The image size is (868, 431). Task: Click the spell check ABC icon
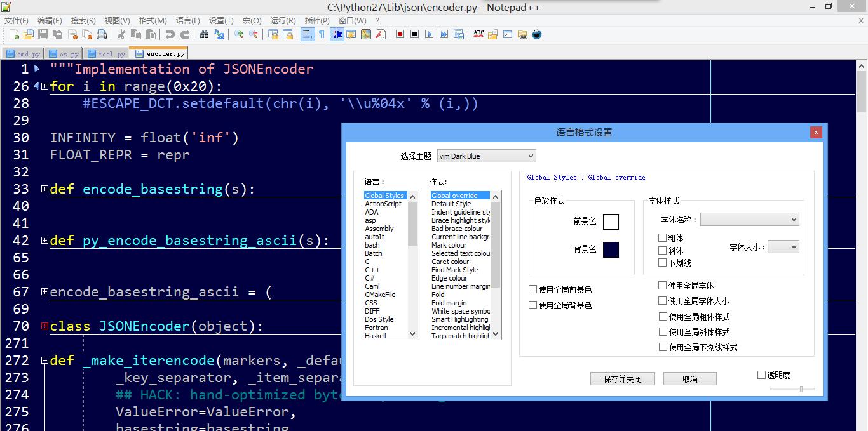[x=478, y=34]
